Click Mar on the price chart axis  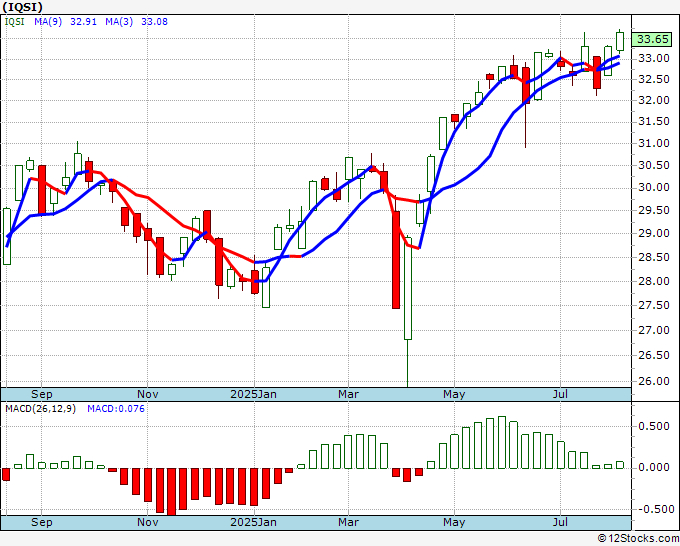click(x=348, y=394)
